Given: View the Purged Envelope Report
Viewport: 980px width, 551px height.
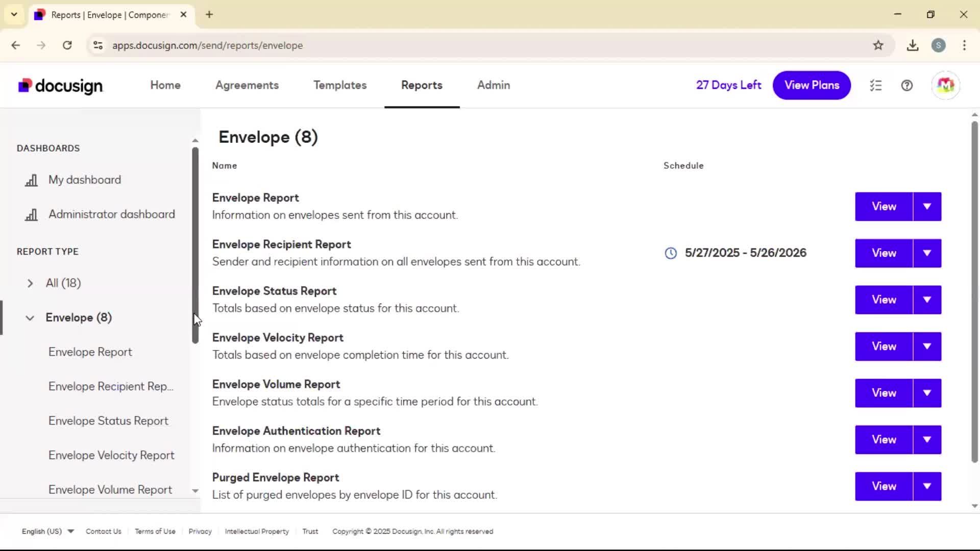Looking at the screenshot, I should click(884, 486).
